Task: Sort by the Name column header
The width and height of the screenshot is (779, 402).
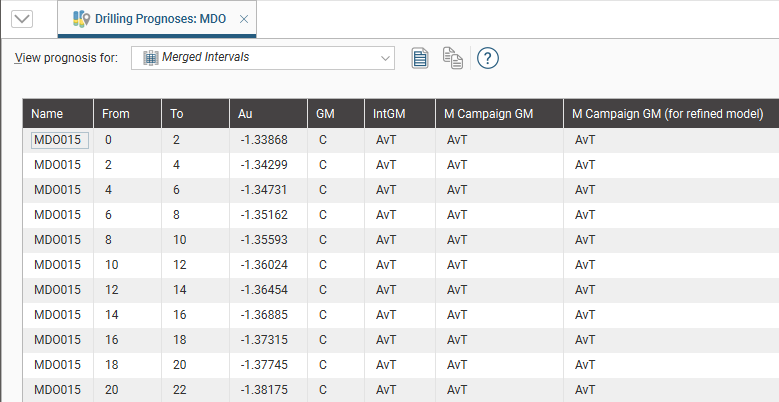Action: 58,114
